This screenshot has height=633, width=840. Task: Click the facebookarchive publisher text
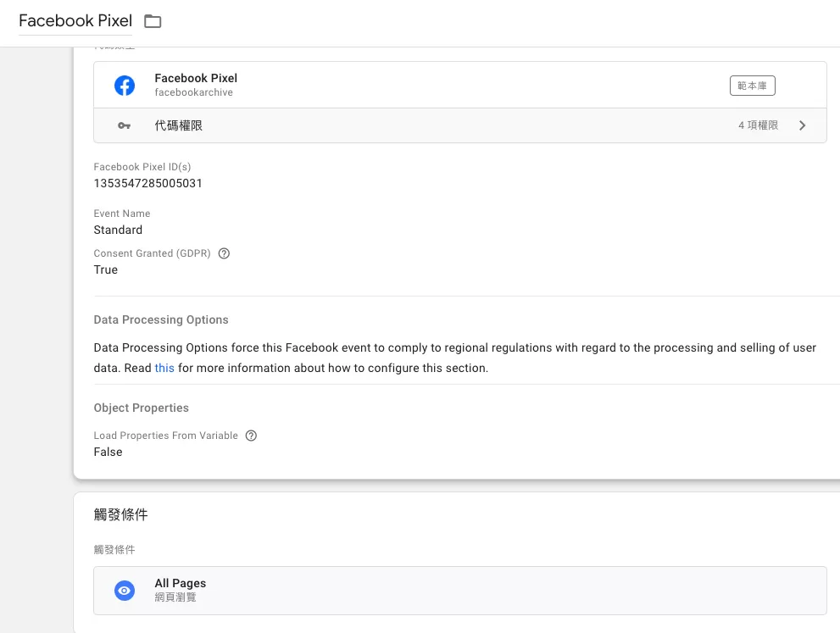(x=193, y=92)
